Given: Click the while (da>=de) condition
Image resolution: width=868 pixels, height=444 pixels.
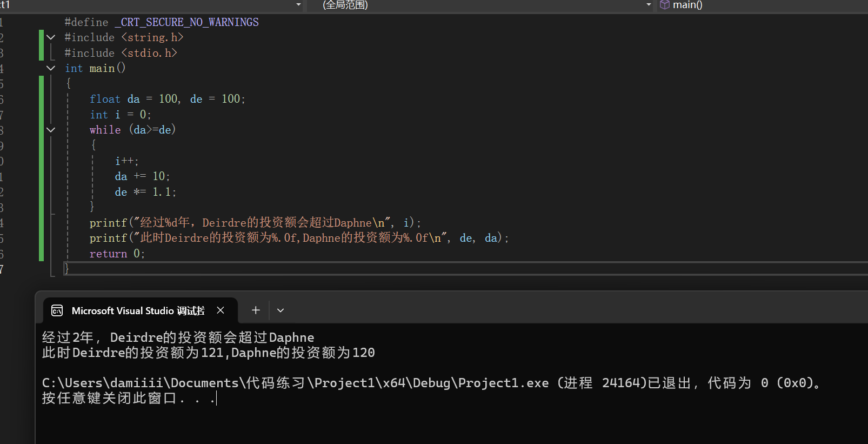Looking at the screenshot, I should coord(132,130).
